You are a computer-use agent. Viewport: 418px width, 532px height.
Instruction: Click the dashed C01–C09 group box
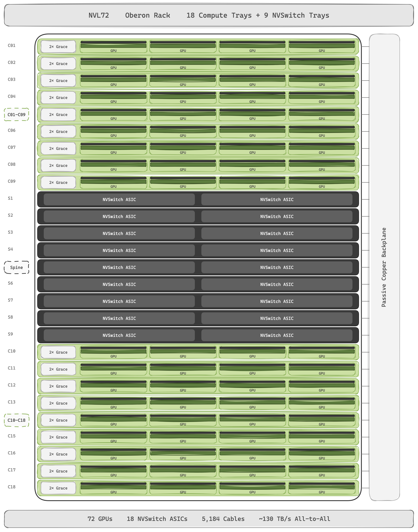16,114
